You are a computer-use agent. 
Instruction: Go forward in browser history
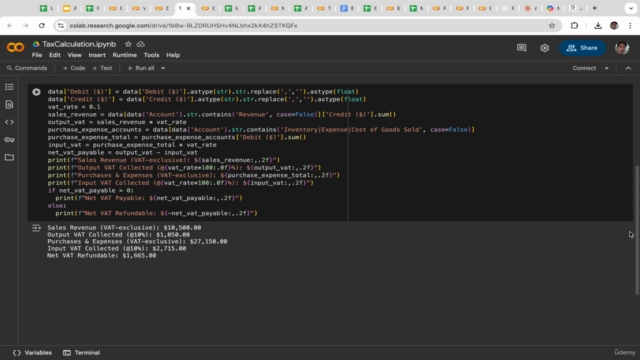pos(25,25)
